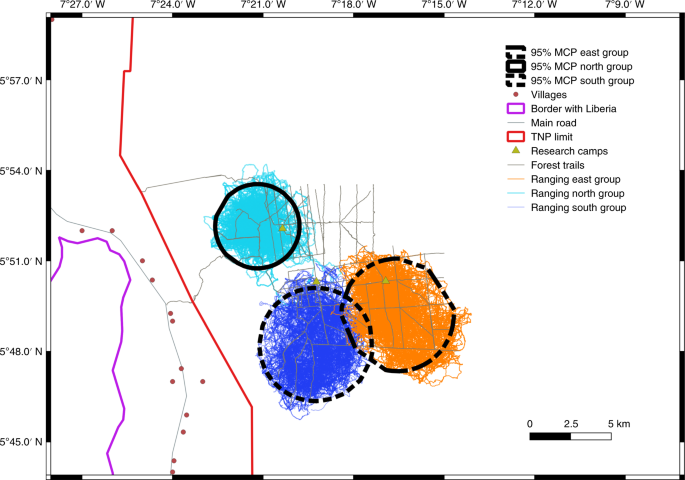Click the 7°12.0′ W longitude label
Screen dimensions: 685x480
(535, 4)
